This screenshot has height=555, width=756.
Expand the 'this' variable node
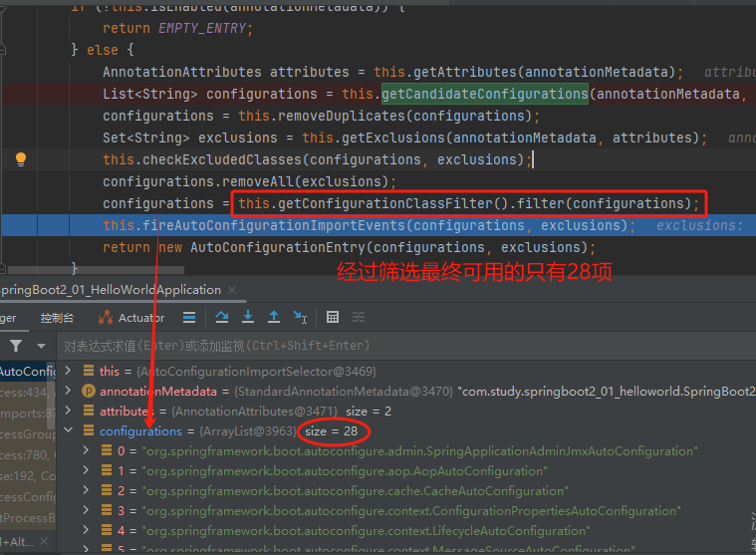[68, 371]
